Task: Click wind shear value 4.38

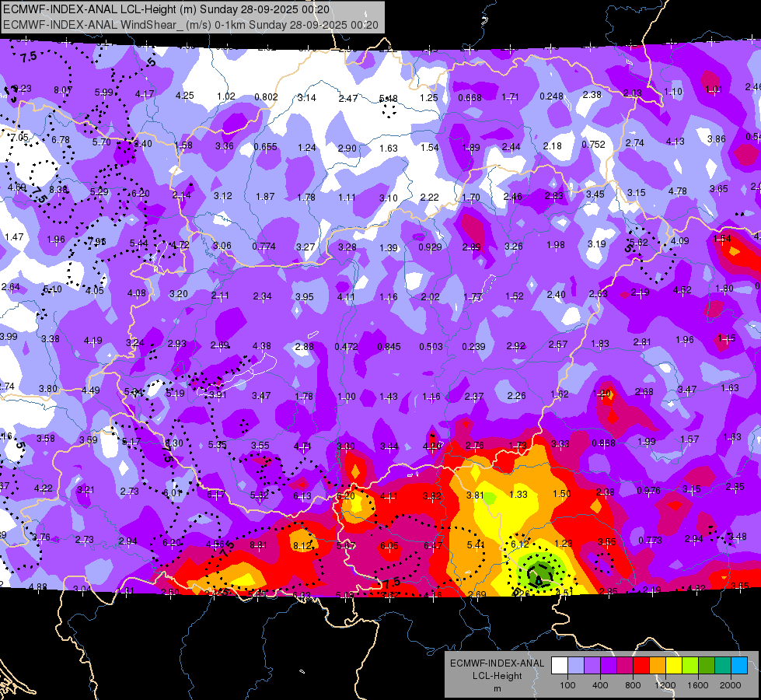Action: (262, 346)
